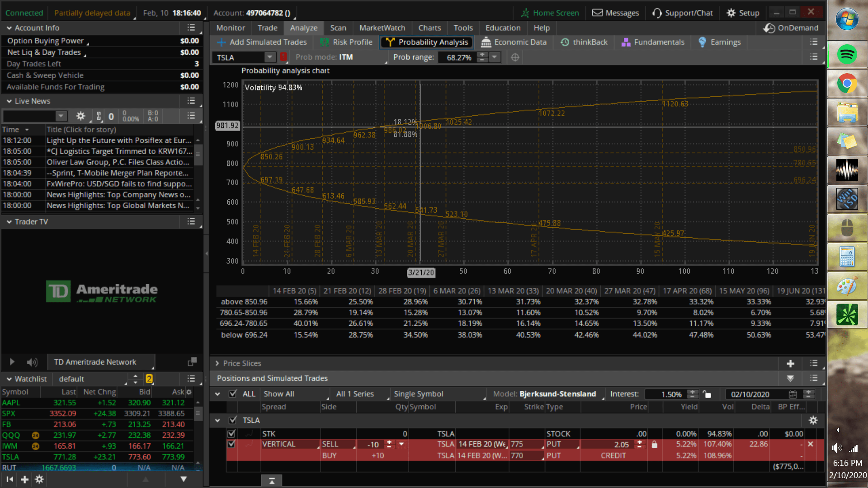Pop out Trader TV video window
The width and height of the screenshot is (868, 488).
click(192, 362)
